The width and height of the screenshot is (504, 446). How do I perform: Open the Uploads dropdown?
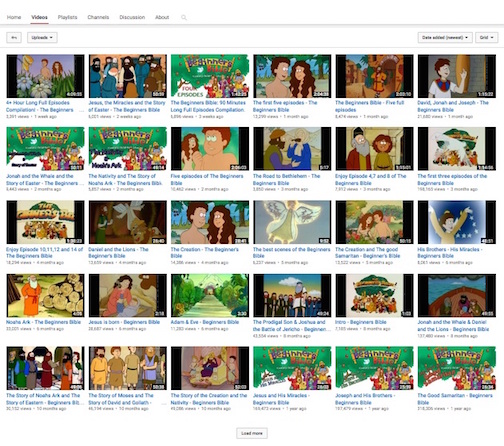coord(42,38)
